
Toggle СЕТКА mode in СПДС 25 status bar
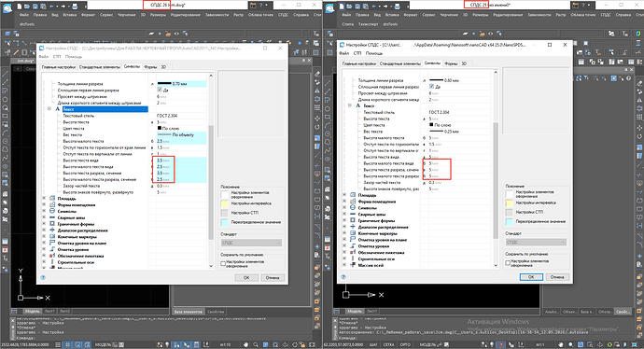389,344
